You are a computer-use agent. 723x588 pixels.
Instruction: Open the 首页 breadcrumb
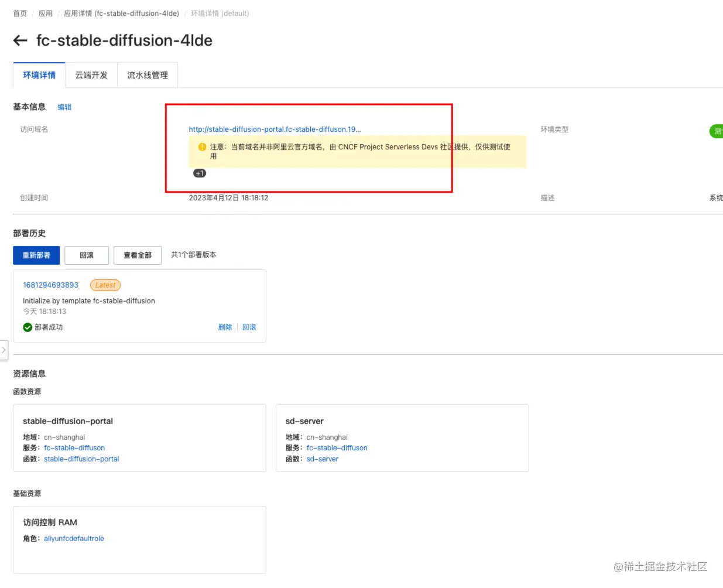(x=20, y=13)
